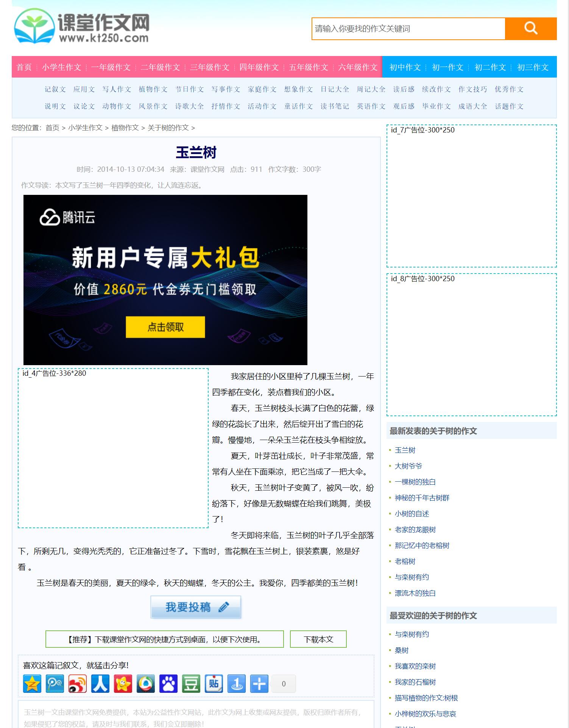
Task: Click the 我要投稿 submit button
Action: pyautogui.click(x=196, y=607)
